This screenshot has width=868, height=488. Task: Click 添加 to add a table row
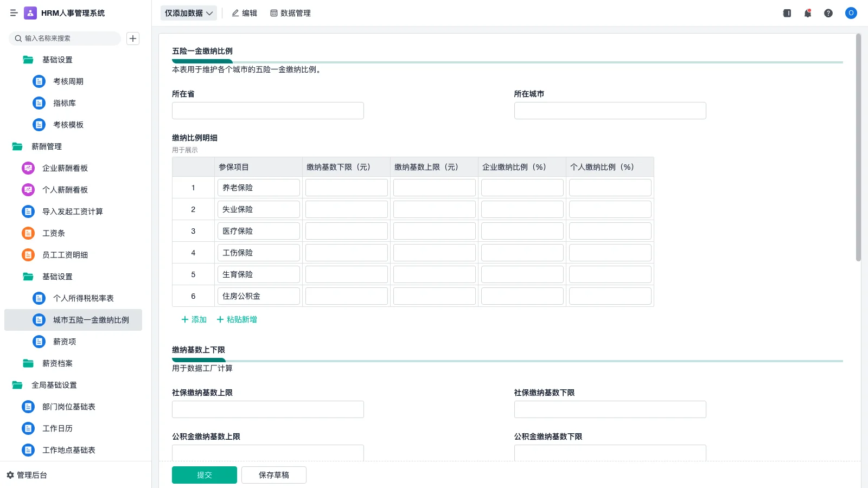(x=193, y=319)
